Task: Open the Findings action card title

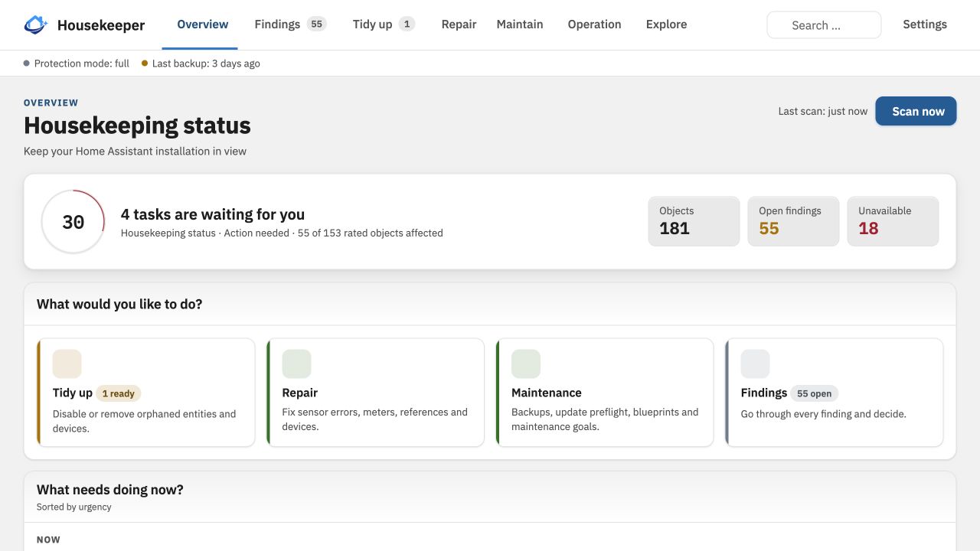Action: click(x=764, y=393)
